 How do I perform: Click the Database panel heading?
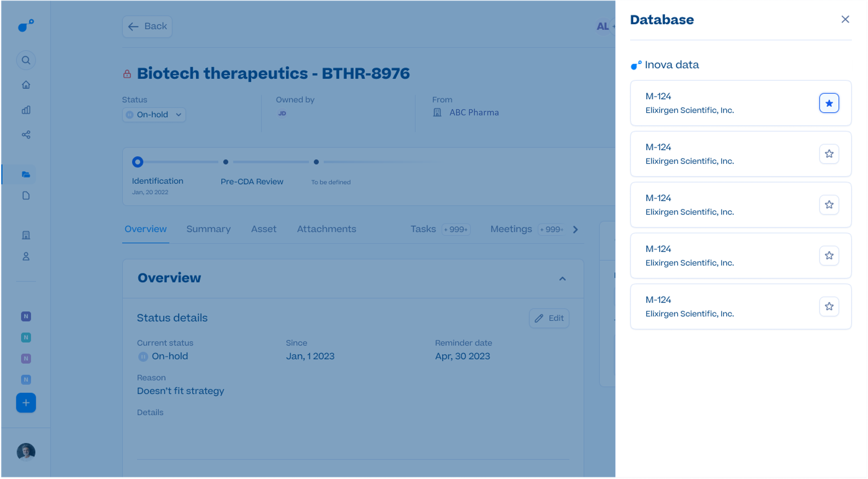tap(662, 20)
